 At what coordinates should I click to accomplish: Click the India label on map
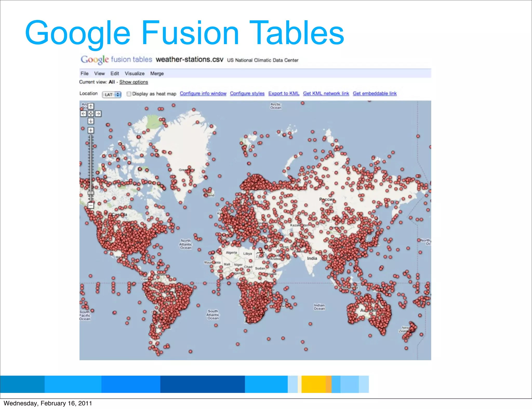click(x=312, y=258)
